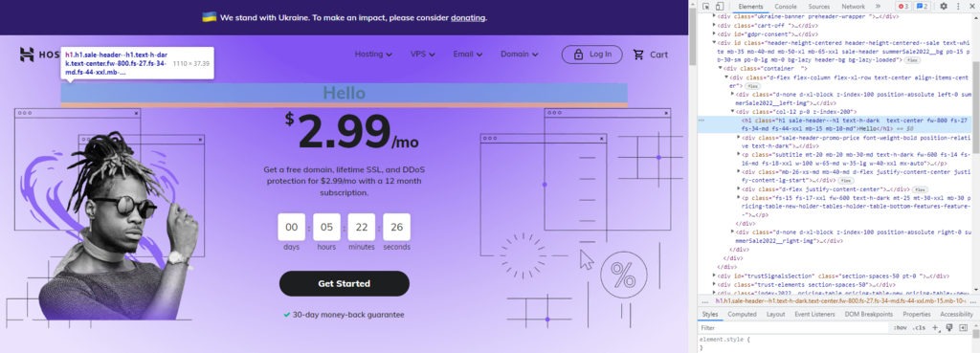This screenshot has width=980, height=353.
Task: Open the Computed styles tab
Action: tap(742, 315)
